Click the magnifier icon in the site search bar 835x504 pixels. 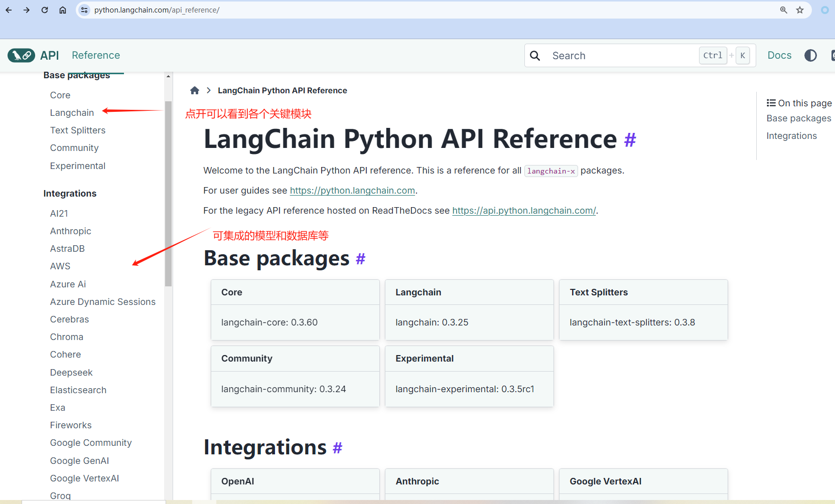(x=535, y=55)
